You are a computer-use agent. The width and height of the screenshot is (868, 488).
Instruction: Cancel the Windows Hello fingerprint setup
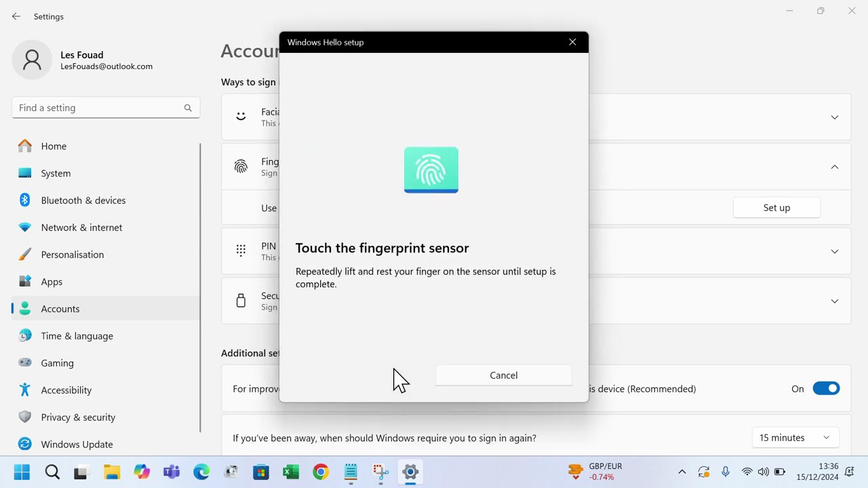503,375
